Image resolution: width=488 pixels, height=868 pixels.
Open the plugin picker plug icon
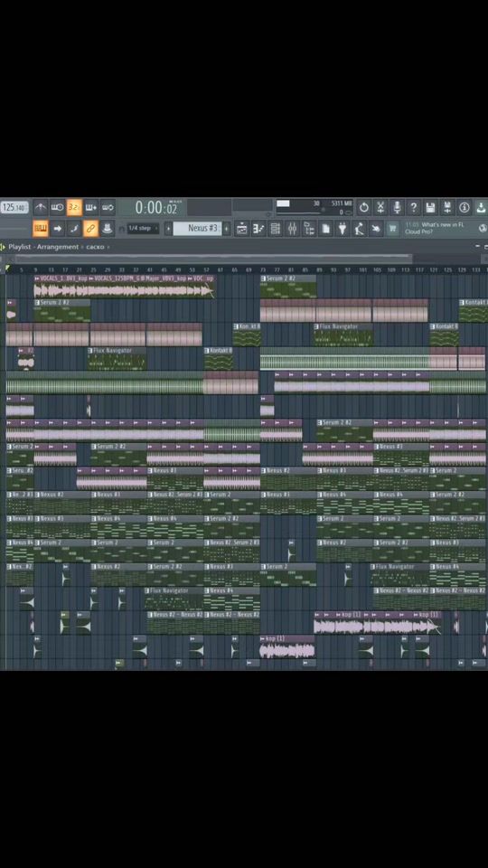pyautogui.click(x=343, y=228)
